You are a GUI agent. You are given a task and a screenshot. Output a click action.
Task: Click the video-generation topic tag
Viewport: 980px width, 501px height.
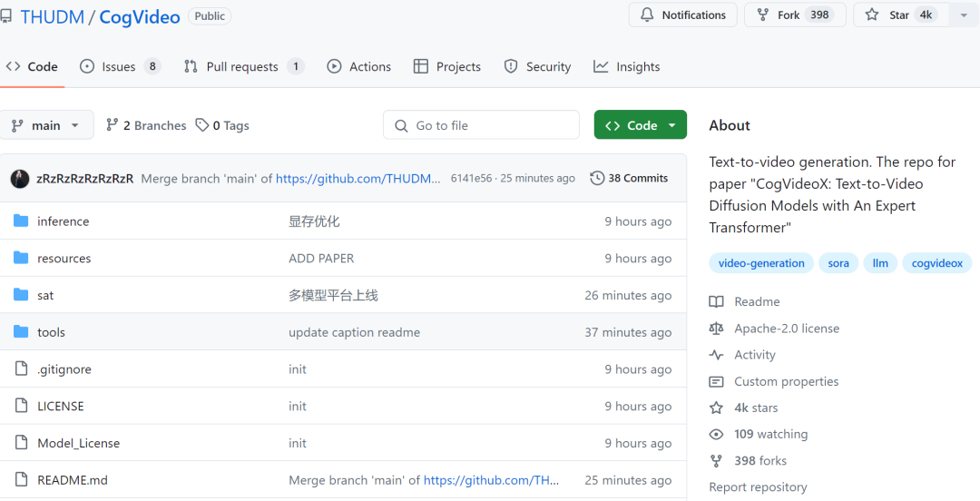(761, 263)
